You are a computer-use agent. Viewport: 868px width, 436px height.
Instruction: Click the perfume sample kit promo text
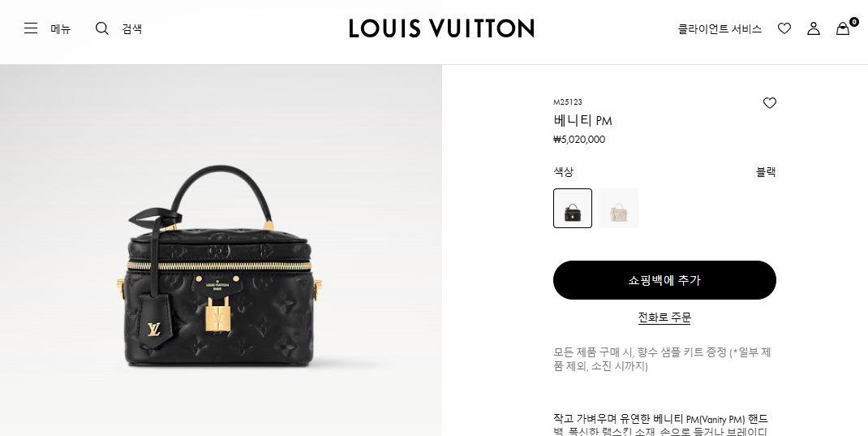663,359
